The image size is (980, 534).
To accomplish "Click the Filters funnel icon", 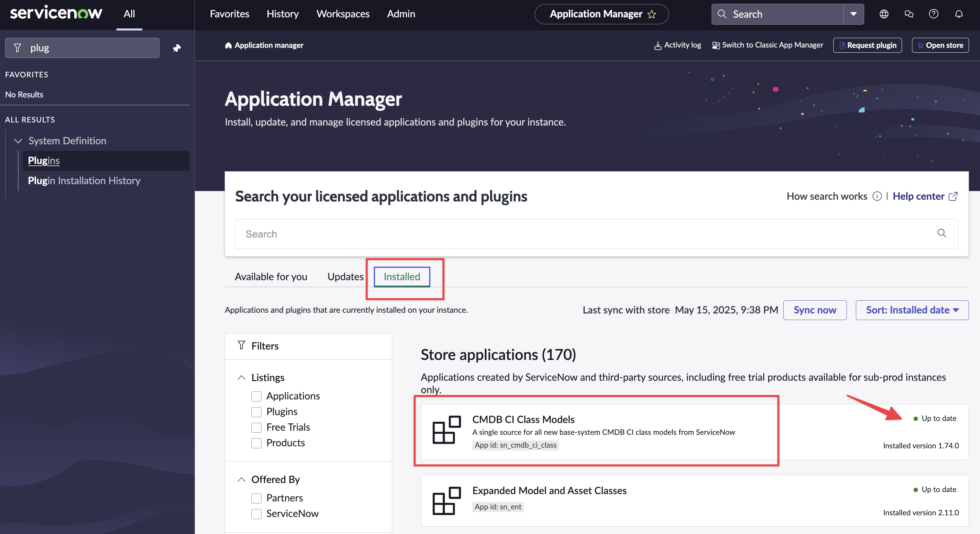I will [x=241, y=345].
